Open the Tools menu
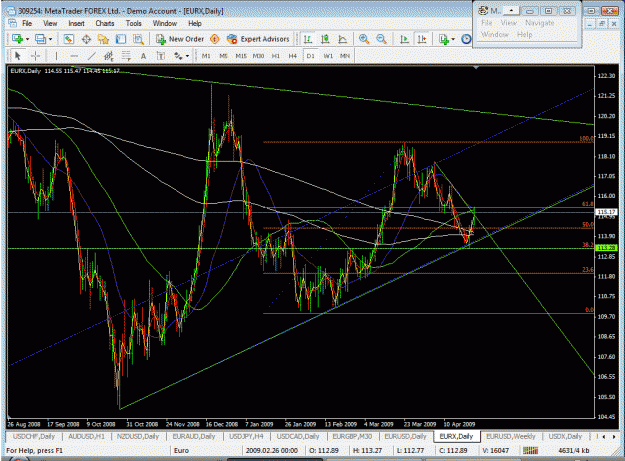The image size is (625, 461). tap(134, 24)
